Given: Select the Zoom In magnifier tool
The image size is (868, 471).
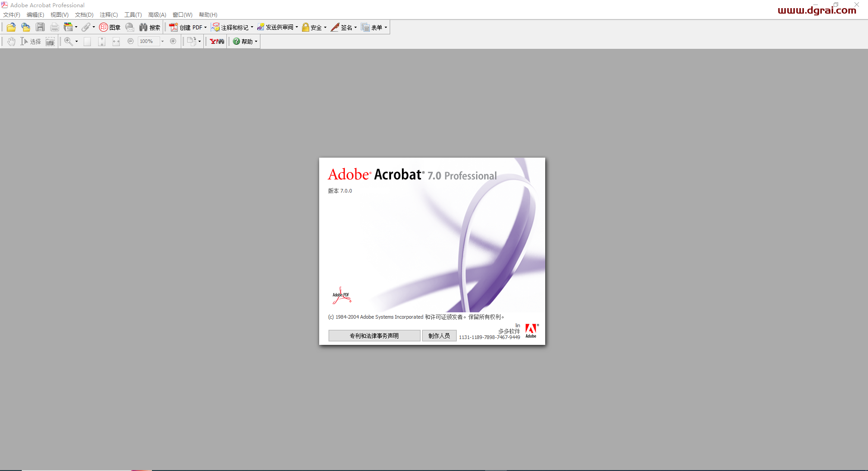Looking at the screenshot, I should pos(68,41).
